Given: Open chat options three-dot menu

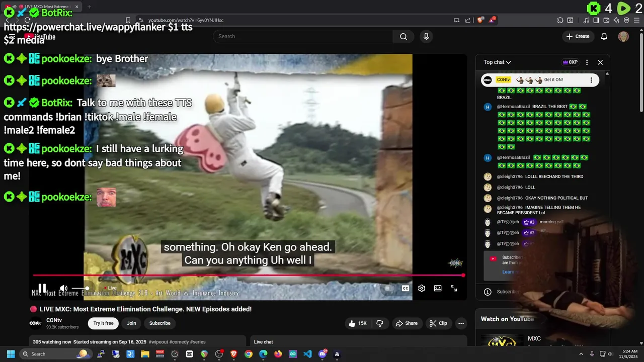Looking at the screenshot, I should [587, 62].
